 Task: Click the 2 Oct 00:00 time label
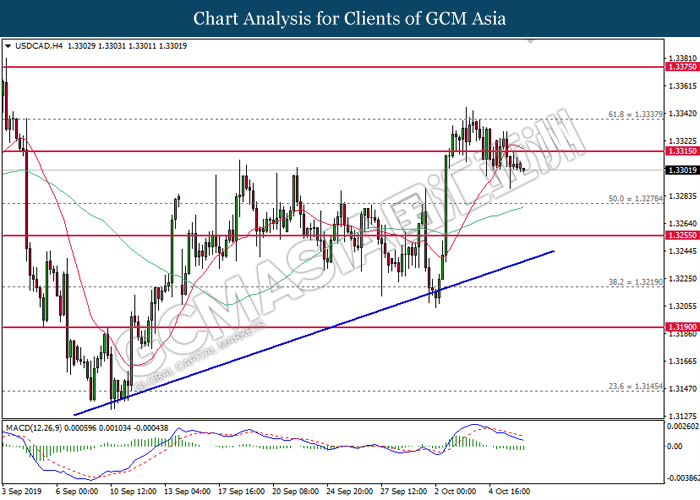[455, 491]
